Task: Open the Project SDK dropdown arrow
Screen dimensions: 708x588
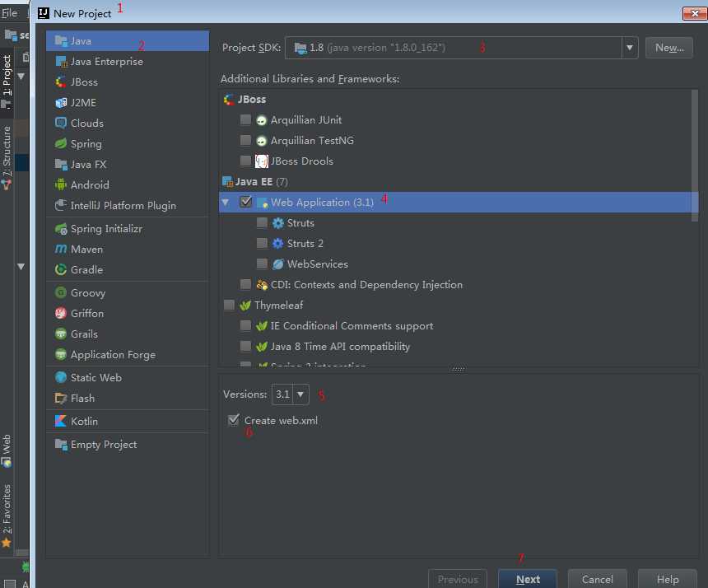Action: click(630, 48)
